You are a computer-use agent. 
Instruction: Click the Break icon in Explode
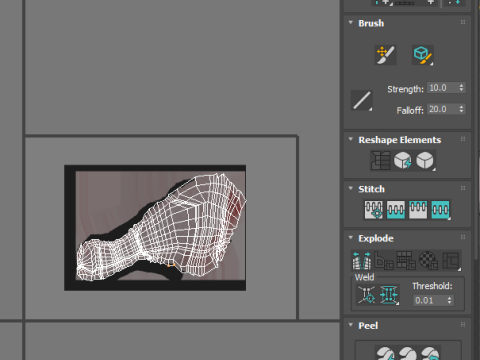(362, 260)
